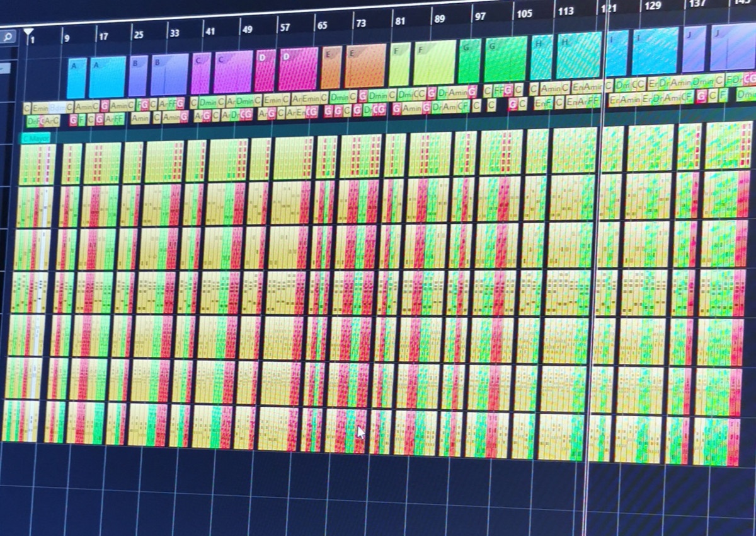Select the narrow first magenta arranger part D

[x=265, y=71]
